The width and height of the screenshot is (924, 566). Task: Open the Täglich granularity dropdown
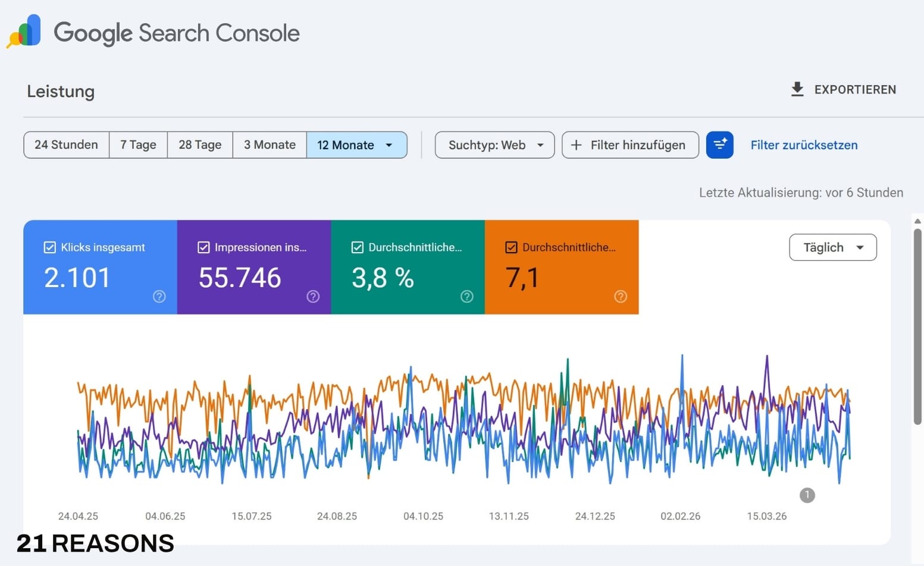tap(832, 247)
